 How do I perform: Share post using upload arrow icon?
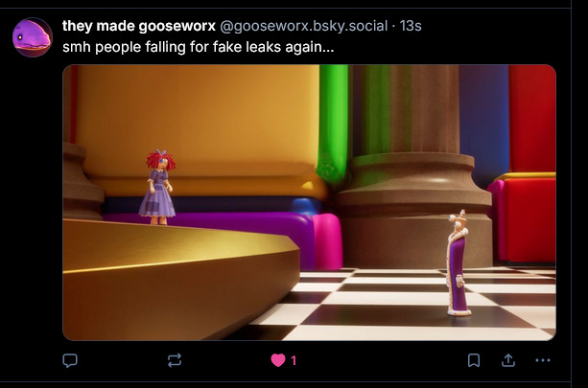coord(507,360)
